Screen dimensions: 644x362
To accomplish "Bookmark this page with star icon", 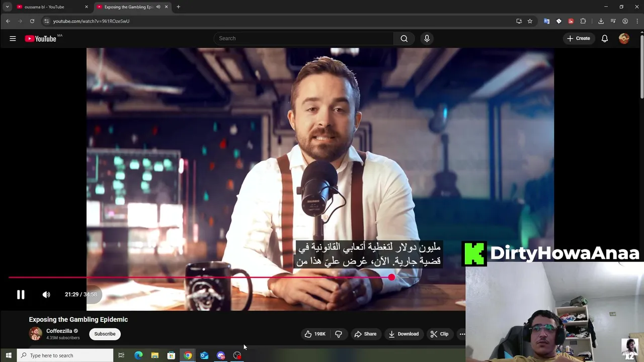I will click(x=530, y=21).
